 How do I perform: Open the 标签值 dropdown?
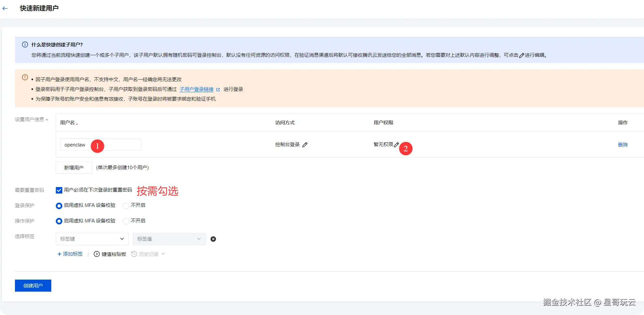(169, 239)
